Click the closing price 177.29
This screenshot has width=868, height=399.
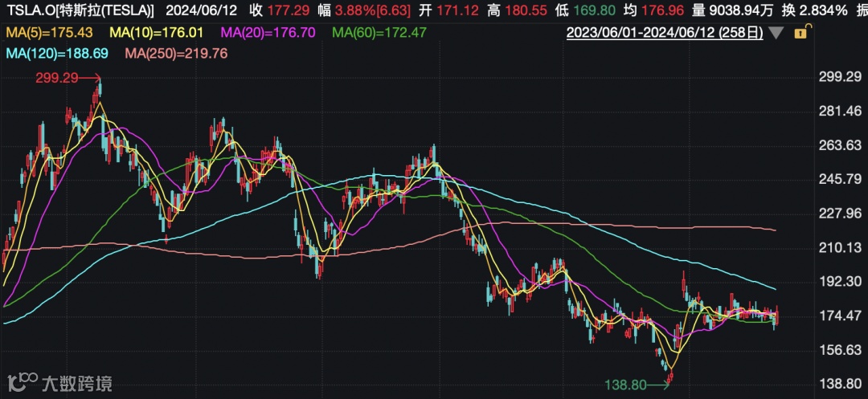coord(287,10)
